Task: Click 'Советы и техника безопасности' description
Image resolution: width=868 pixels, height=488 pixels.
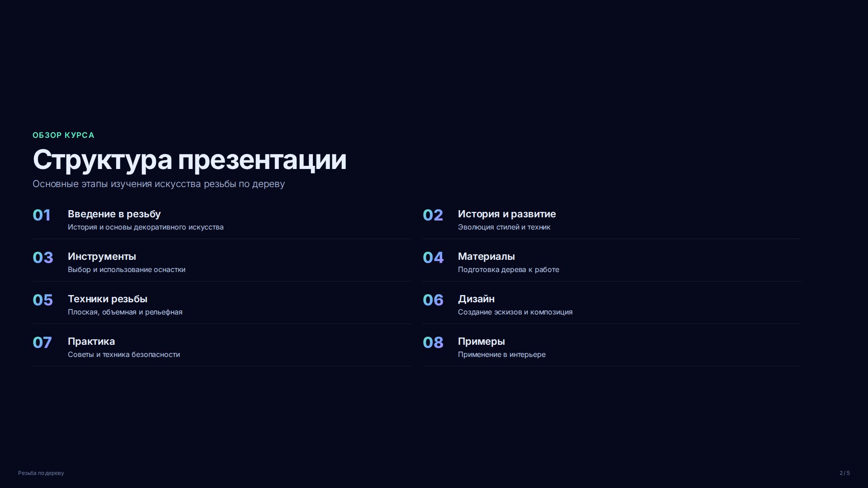Action: (124, 354)
